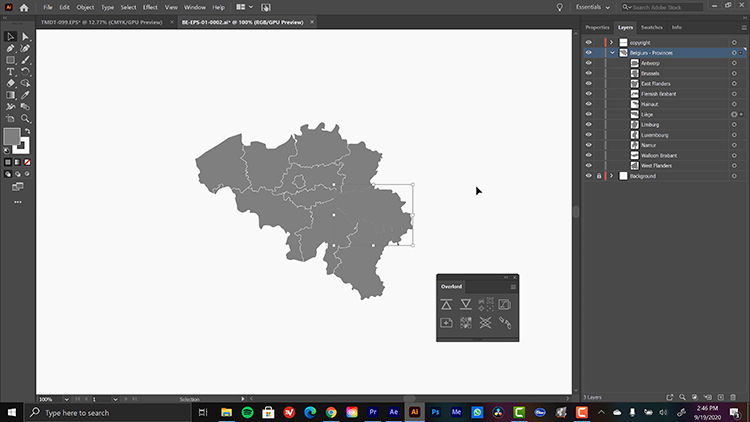Screen dimensions: 750x422
Task: Select the Type tool
Action: click(11, 72)
